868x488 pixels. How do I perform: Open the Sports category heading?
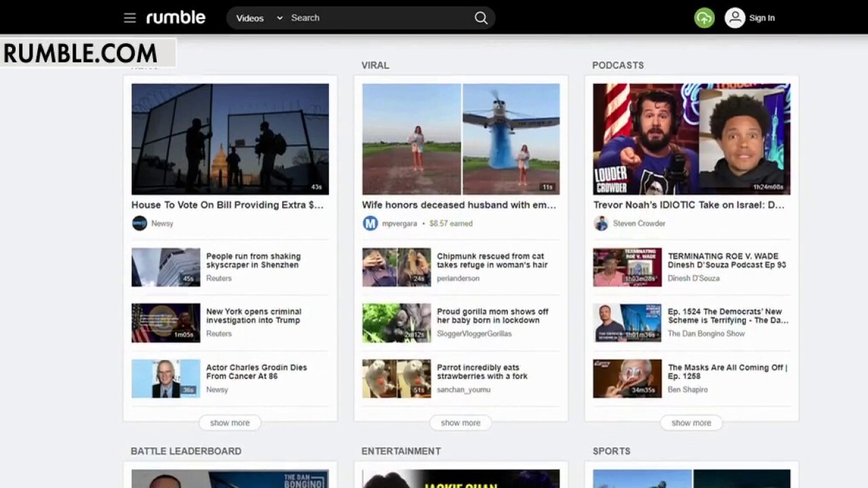(x=611, y=451)
